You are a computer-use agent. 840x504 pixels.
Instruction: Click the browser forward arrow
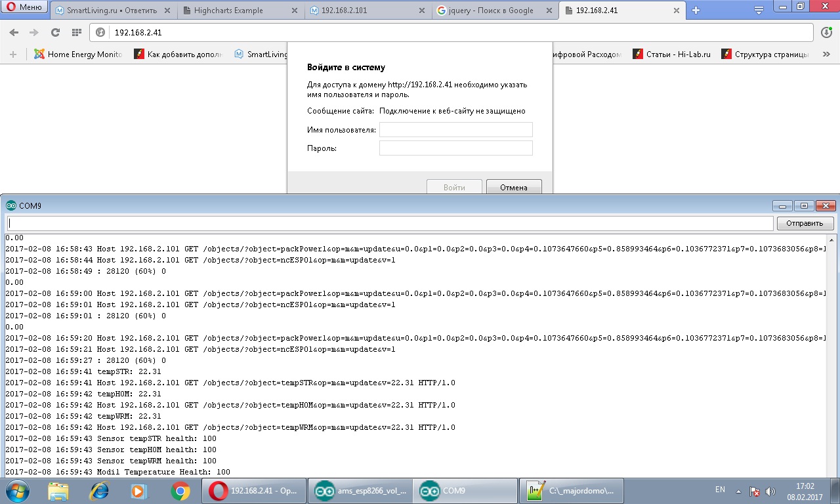pos(34,32)
